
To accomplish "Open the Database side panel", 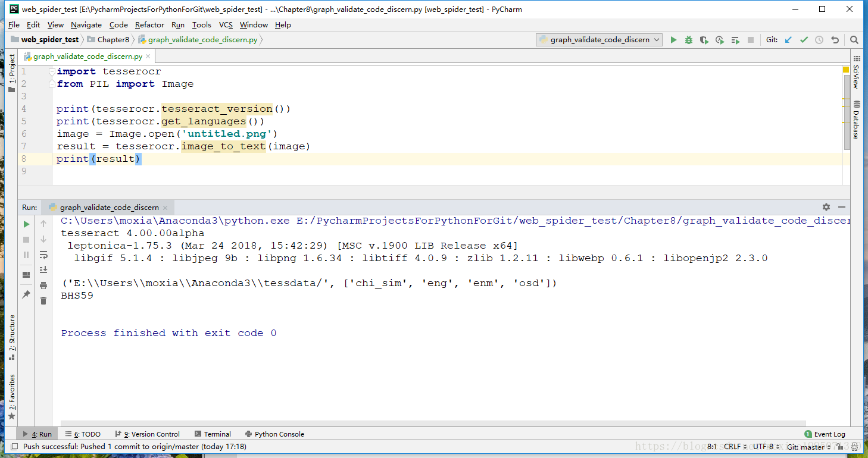I will (856, 120).
